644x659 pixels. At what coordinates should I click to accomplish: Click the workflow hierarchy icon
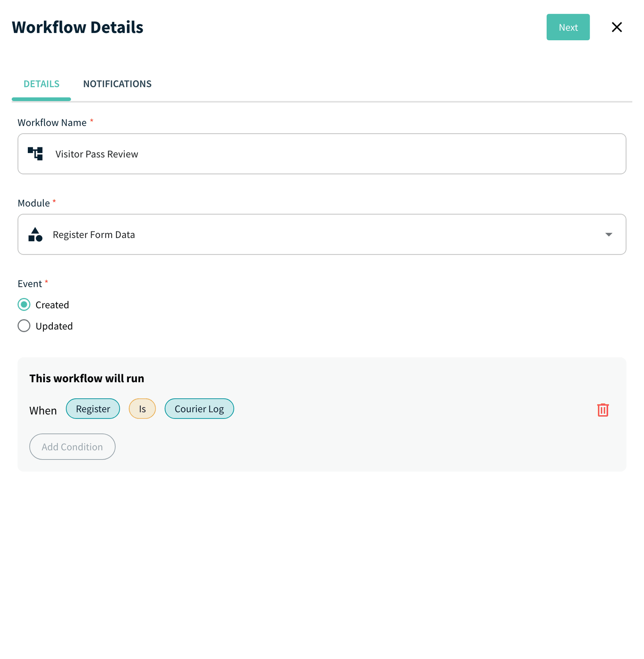tap(35, 153)
